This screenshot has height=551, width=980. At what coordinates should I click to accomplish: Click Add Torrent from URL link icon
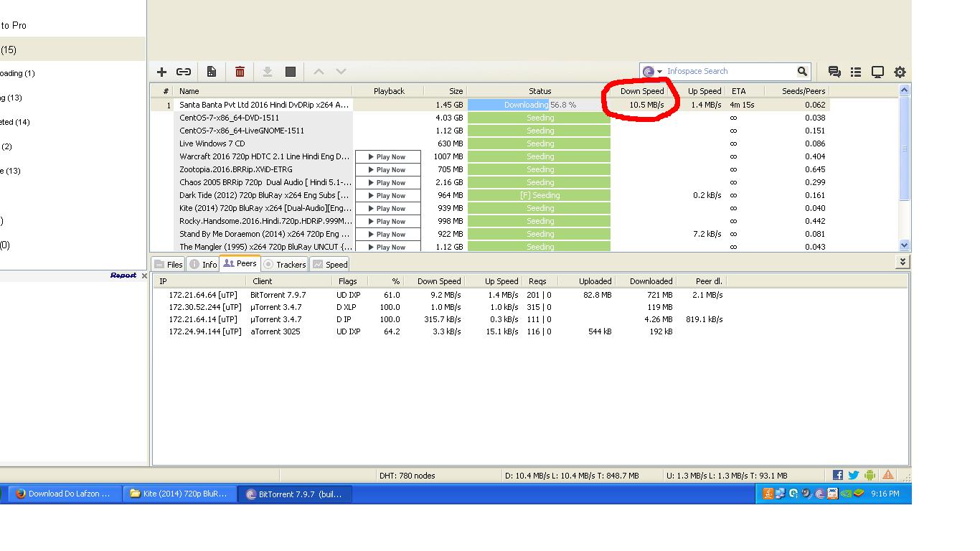click(x=184, y=72)
